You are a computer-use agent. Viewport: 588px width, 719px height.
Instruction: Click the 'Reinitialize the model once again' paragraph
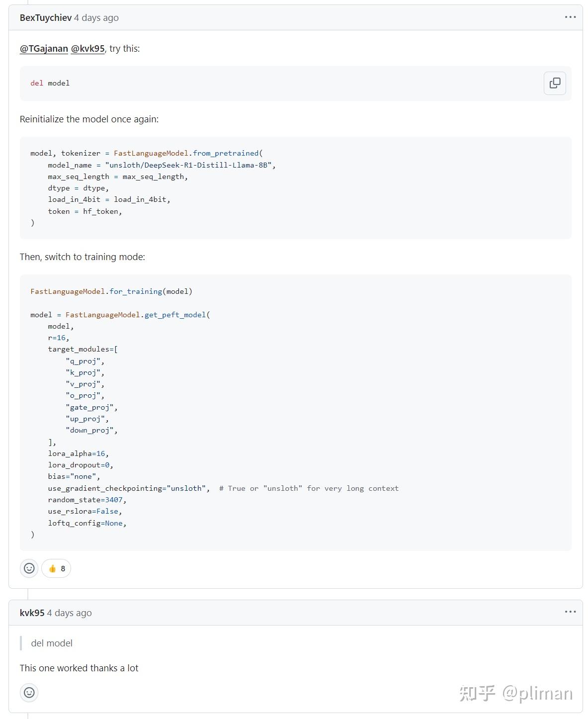point(89,119)
